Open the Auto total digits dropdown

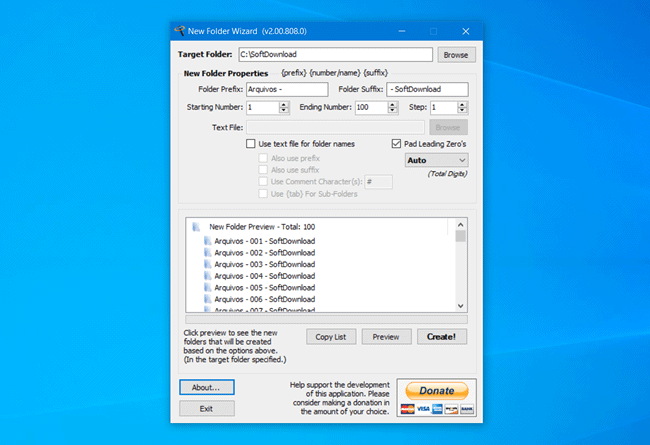(x=436, y=160)
